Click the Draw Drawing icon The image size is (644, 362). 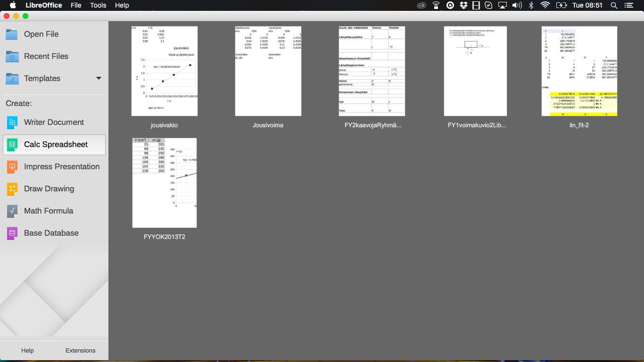12,189
